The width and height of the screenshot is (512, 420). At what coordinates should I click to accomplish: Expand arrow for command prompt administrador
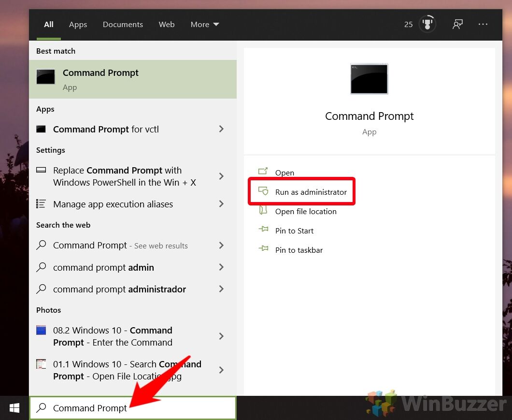tap(221, 289)
